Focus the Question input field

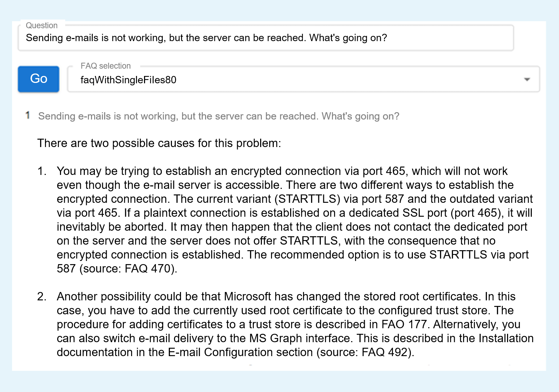266,38
